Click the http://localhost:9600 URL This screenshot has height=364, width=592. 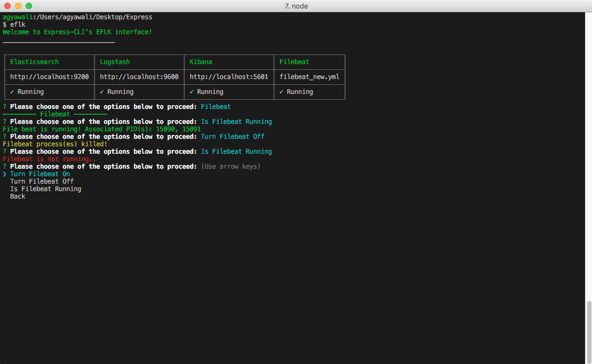pos(139,77)
